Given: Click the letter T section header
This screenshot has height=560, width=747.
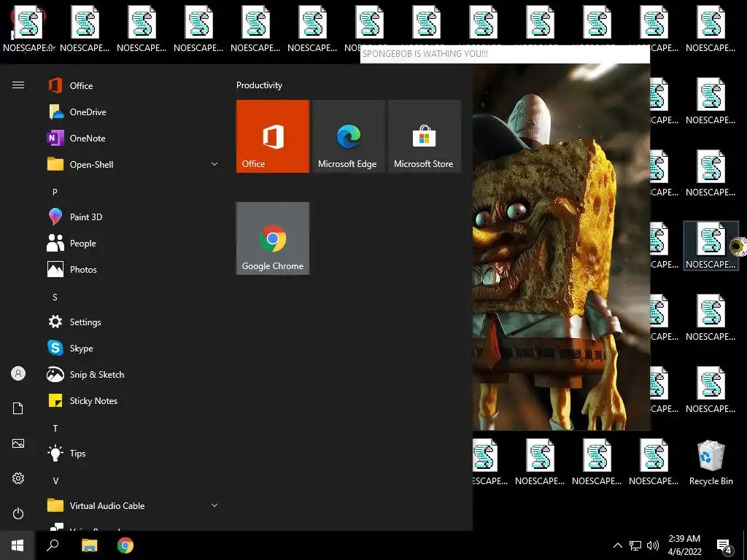Looking at the screenshot, I should [x=55, y=428].
